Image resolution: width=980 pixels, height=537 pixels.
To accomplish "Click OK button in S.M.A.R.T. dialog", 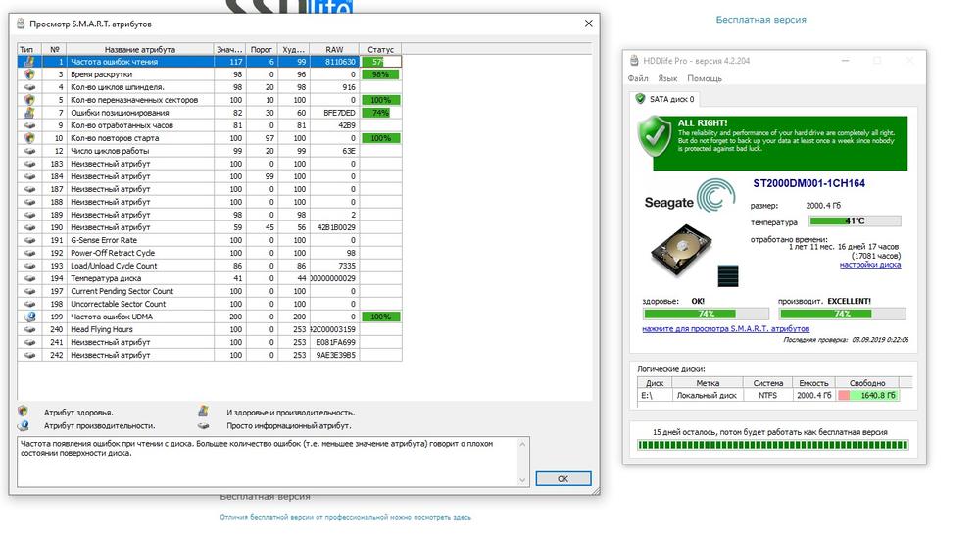I will 563,479.
